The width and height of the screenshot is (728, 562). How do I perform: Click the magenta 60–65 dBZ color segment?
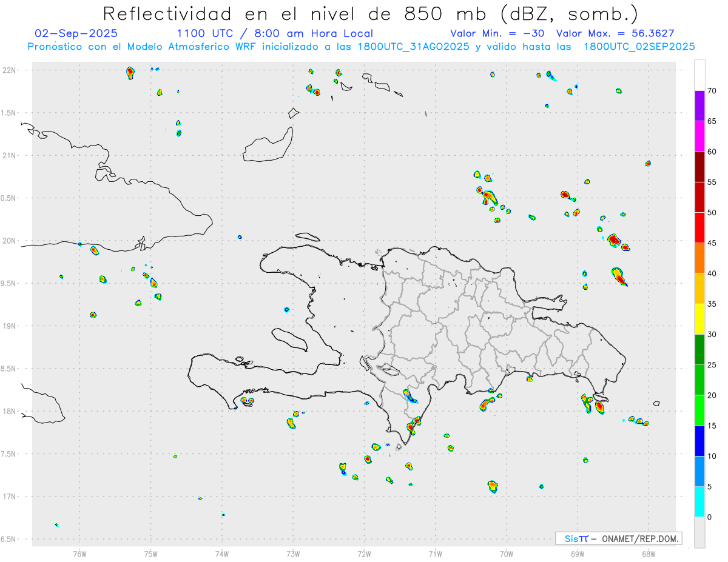click(x=699, y=136)
